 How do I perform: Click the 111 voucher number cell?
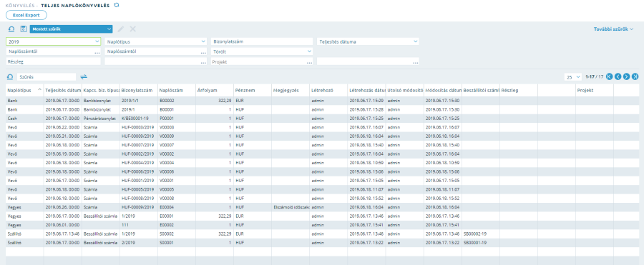(x=138, y=225)
